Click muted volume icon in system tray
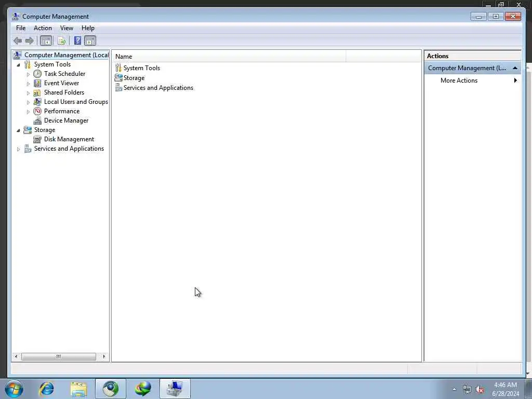Screen dimensions: 532x399 pyautogui.click(x=480, y=390)
